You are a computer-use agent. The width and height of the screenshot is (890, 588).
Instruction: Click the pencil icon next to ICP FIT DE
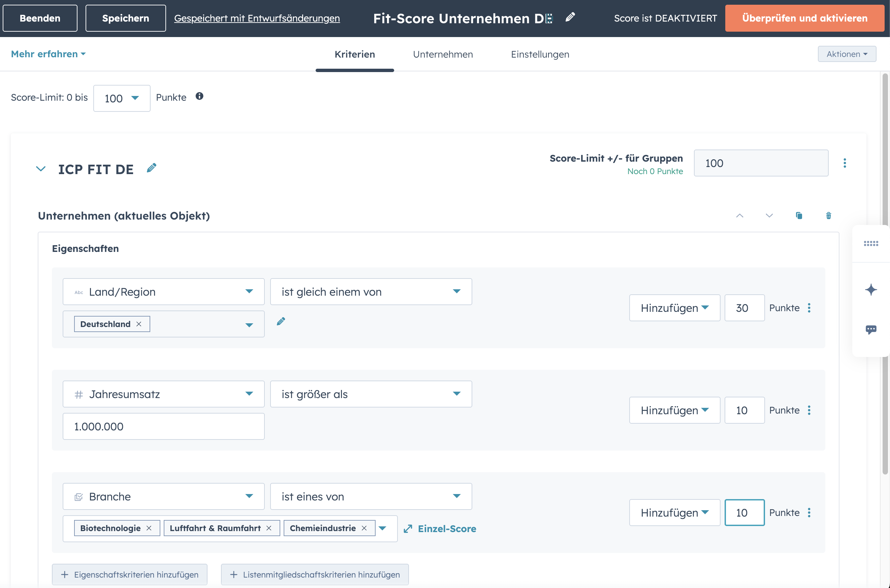152,168
